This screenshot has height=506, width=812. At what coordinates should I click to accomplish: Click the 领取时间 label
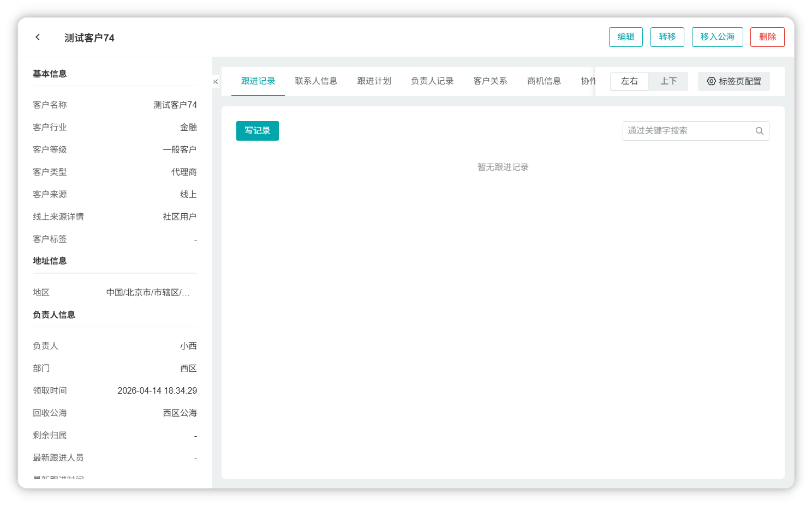coord(50,390)
